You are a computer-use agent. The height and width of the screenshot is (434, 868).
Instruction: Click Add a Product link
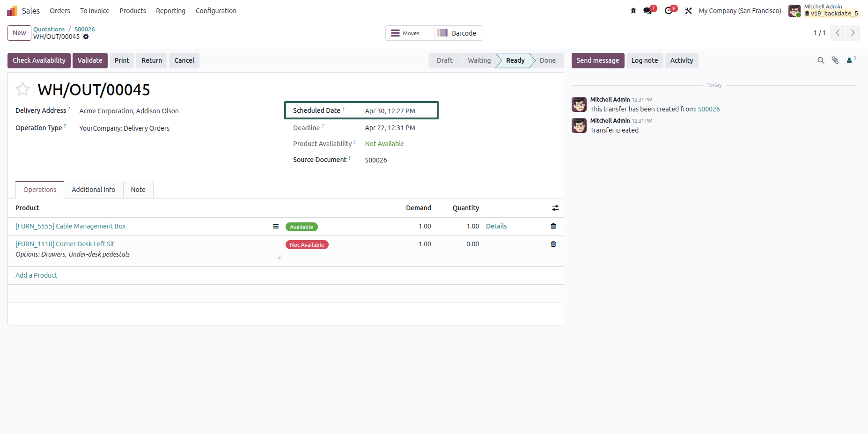click(x=37, y=275)
